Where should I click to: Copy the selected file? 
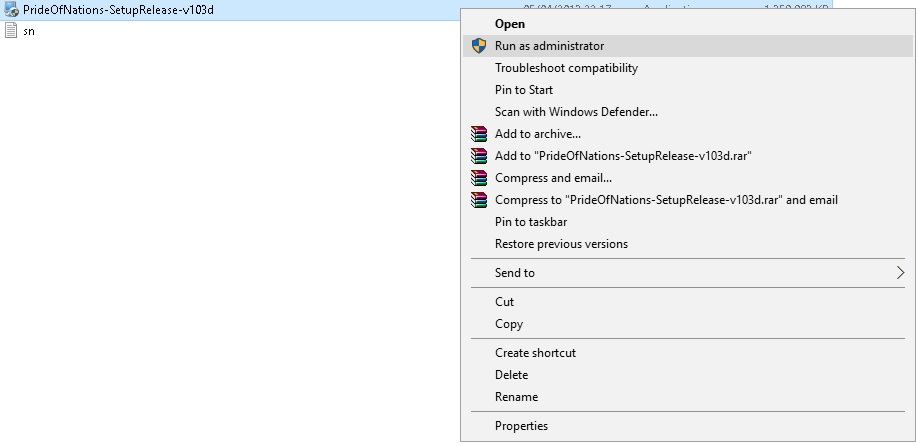[x=509, y=324]
